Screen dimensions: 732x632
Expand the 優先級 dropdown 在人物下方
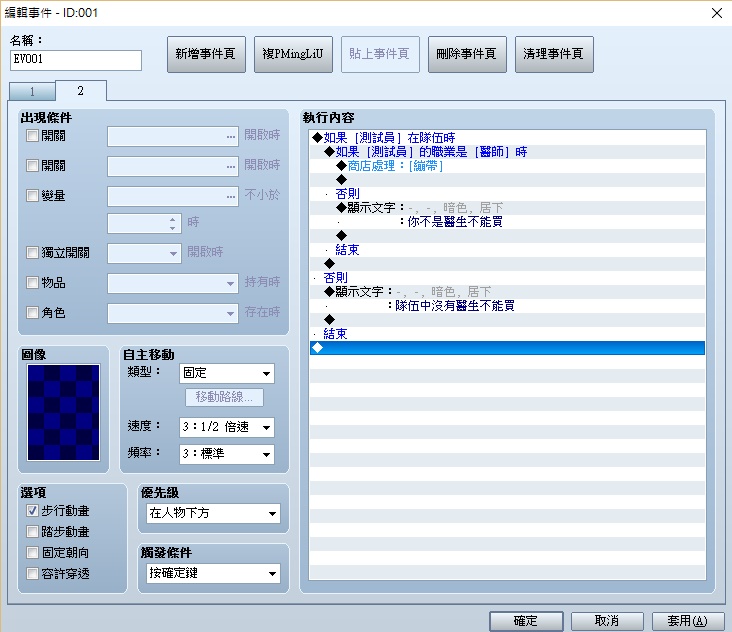[x=213, y=513]
